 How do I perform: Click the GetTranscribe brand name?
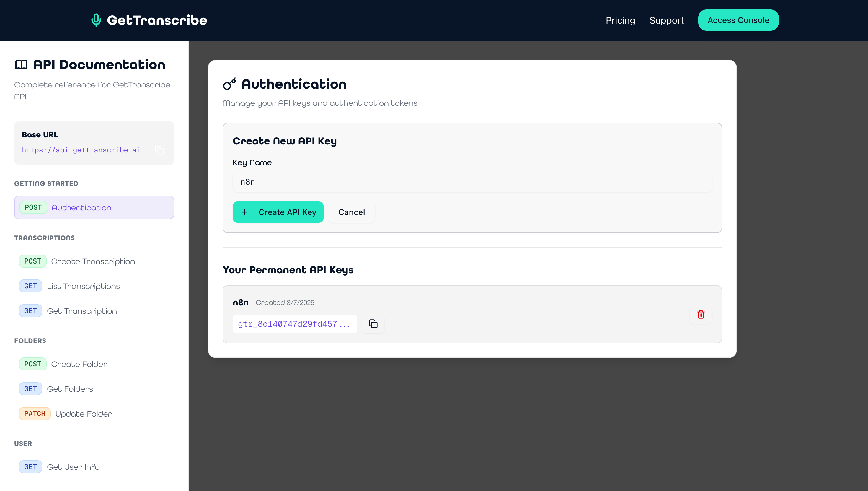(x=157, y=20)
